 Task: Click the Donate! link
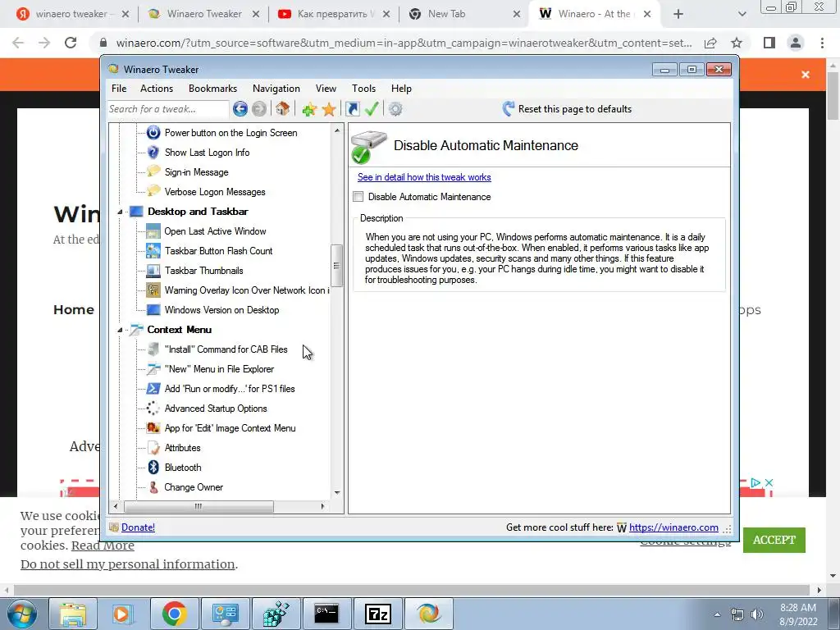pyautogui.click(x=138, y=527)
